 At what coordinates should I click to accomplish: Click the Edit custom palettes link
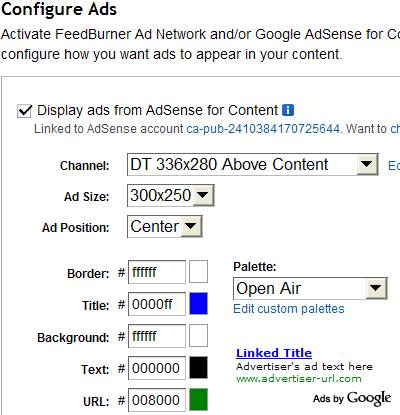pyautogui.click(x=289, y=309)
